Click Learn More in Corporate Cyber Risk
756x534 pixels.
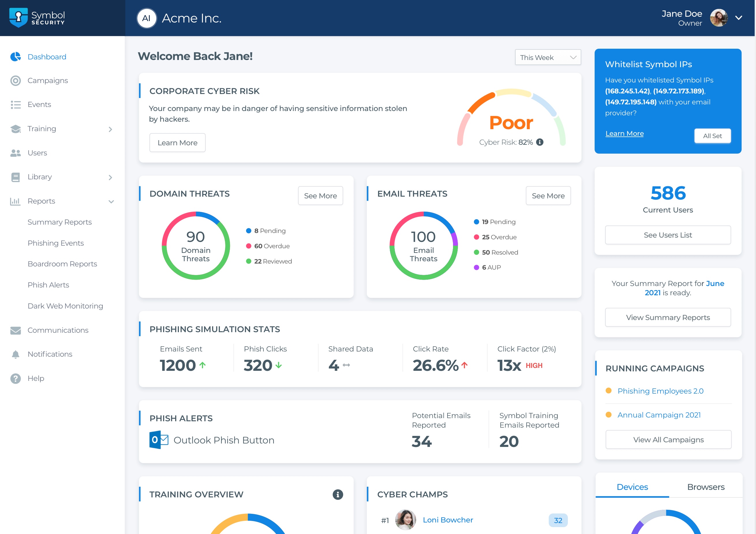tap(177, 142)
